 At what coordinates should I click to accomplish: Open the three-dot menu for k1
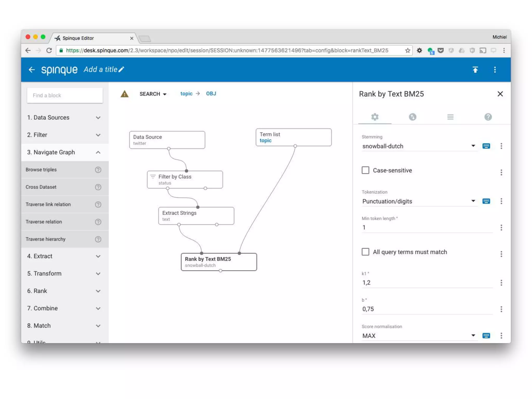(x=501, y=283)
